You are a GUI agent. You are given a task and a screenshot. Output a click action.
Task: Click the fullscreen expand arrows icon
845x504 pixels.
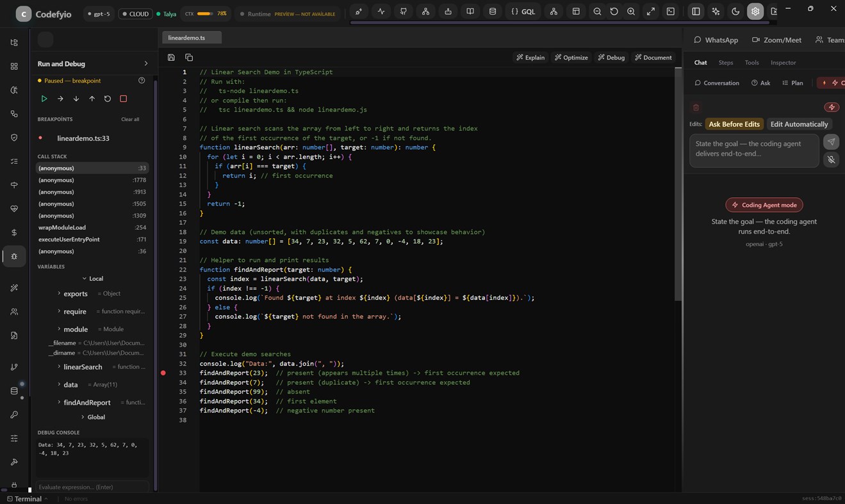tap(651, 12)
